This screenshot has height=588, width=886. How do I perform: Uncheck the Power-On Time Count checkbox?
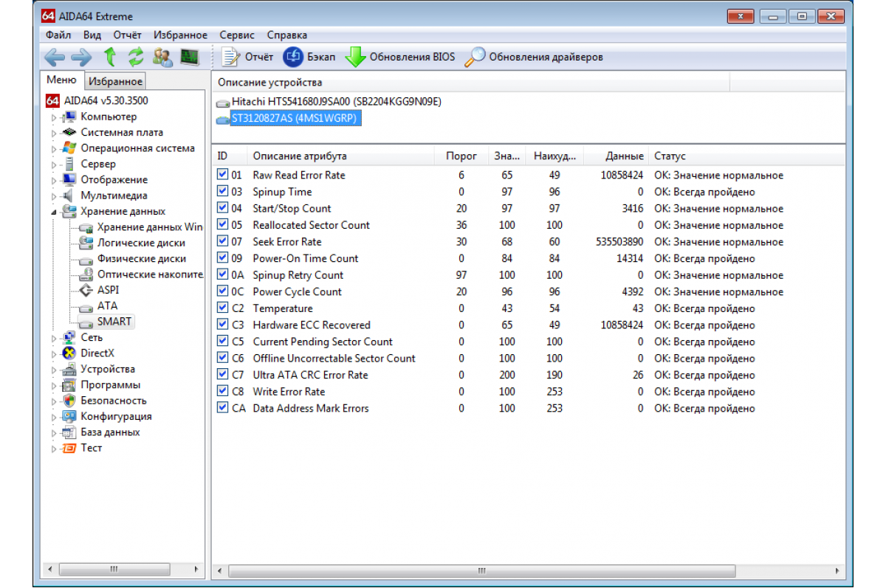point(222,258)
